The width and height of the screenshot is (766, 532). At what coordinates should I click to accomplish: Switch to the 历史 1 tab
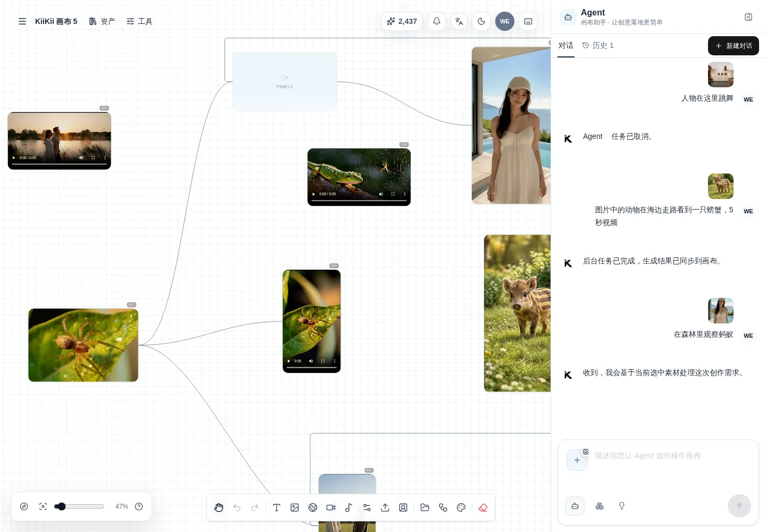(x=598, y=46)
